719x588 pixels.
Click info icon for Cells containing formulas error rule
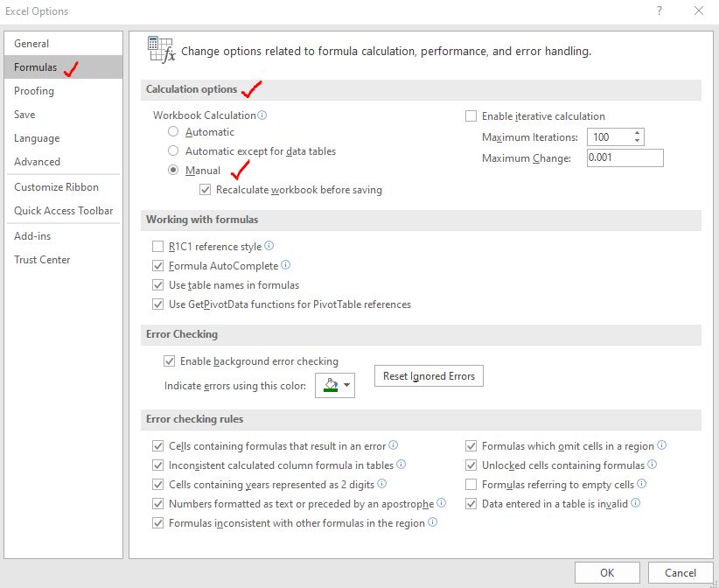point(394,444)
